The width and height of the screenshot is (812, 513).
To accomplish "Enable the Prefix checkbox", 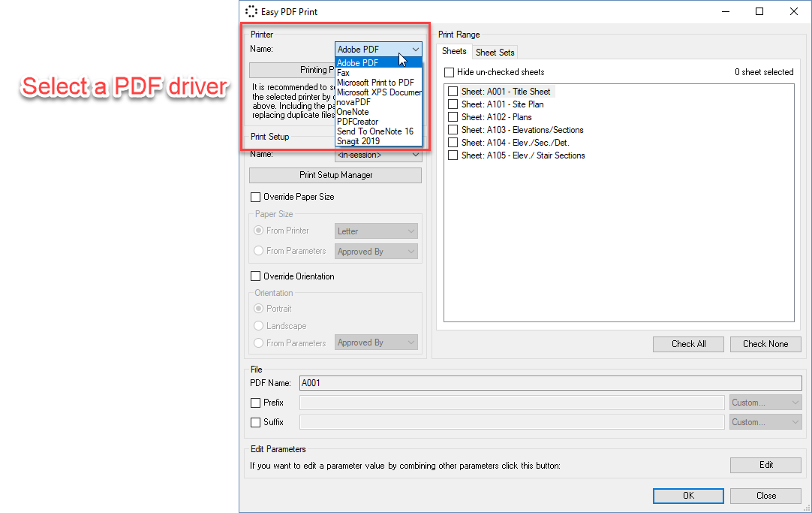I will tap(255, 403).
